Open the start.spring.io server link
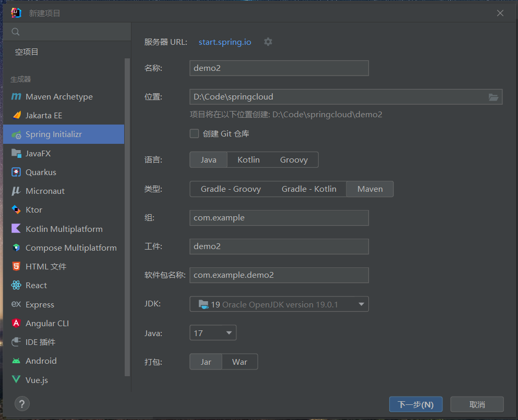Screen dimensions: 518x420 [225, 42]
